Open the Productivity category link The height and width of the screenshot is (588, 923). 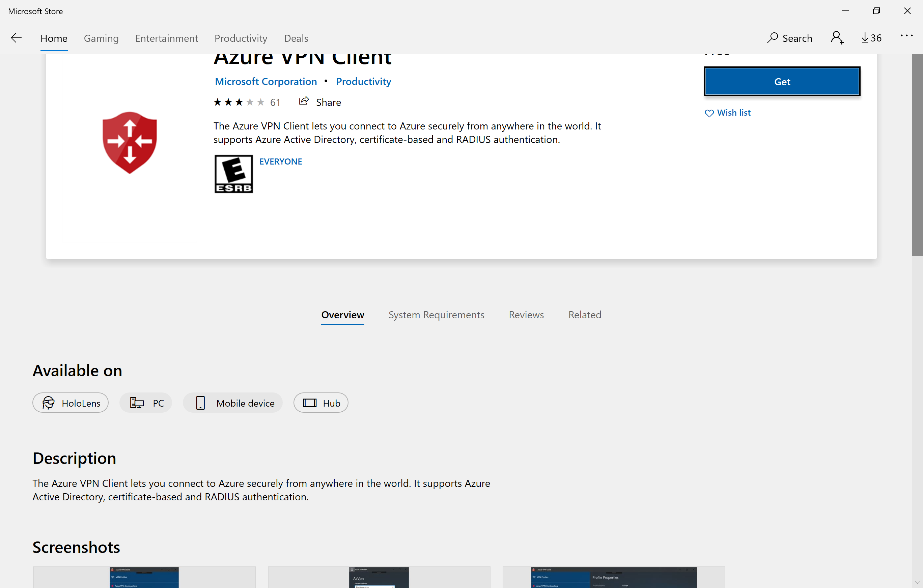point(363,81)
